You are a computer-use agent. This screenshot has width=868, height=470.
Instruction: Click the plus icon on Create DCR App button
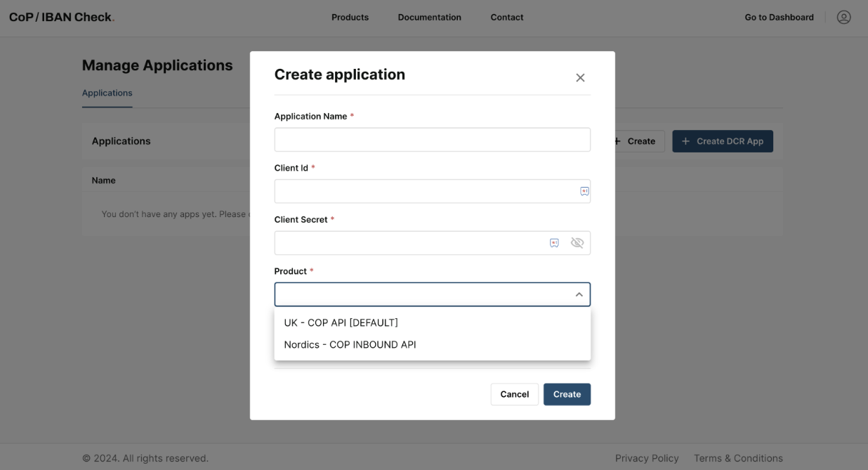pyautogui.click(x=685, y=141)
